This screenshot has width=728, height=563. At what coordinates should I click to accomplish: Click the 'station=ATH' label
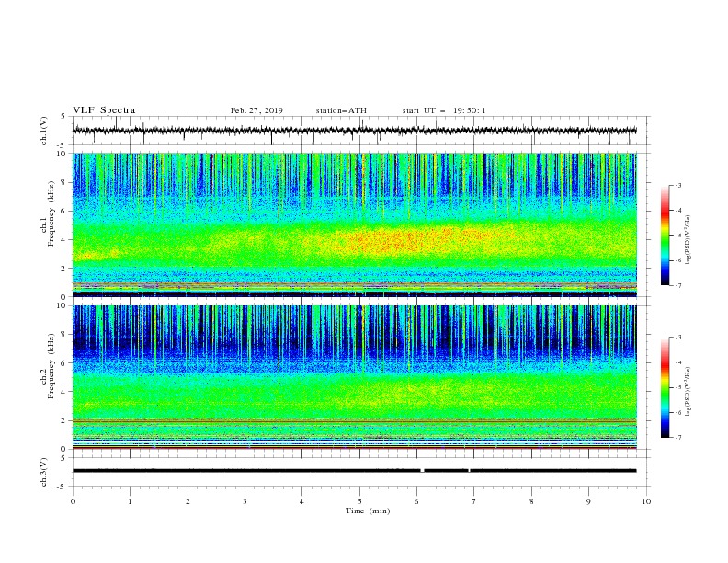coord(341,110)
